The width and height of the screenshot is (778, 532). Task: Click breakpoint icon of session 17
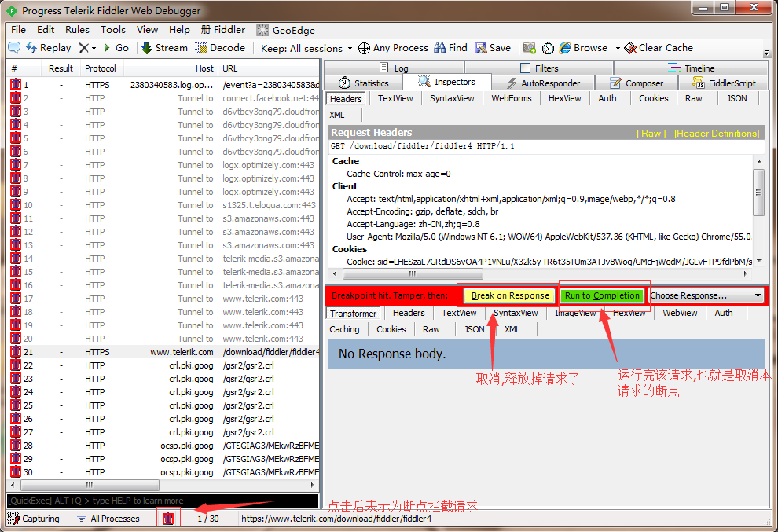(16, 299)
